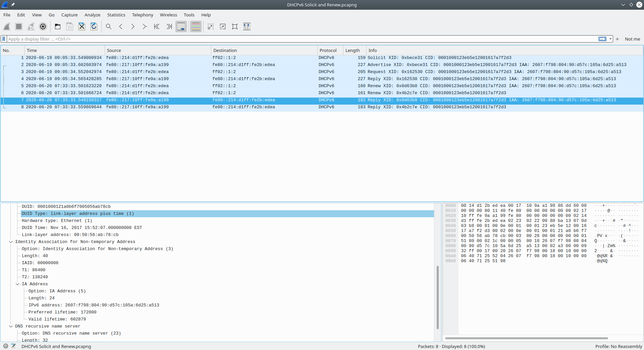Image resolution: width=644 pixels, height=350 pixels.
Task: Collapse Identity Association for Non-temporary Address
Action: click(x=11, y=242)
